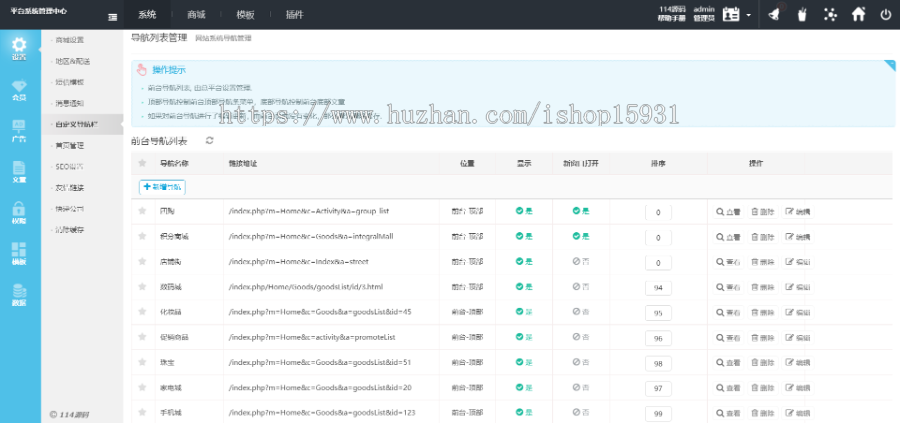Screen dimensions: 900x423
Task: Refresh the 前台导航列表 with the reload icon
Action: (210, 140)
